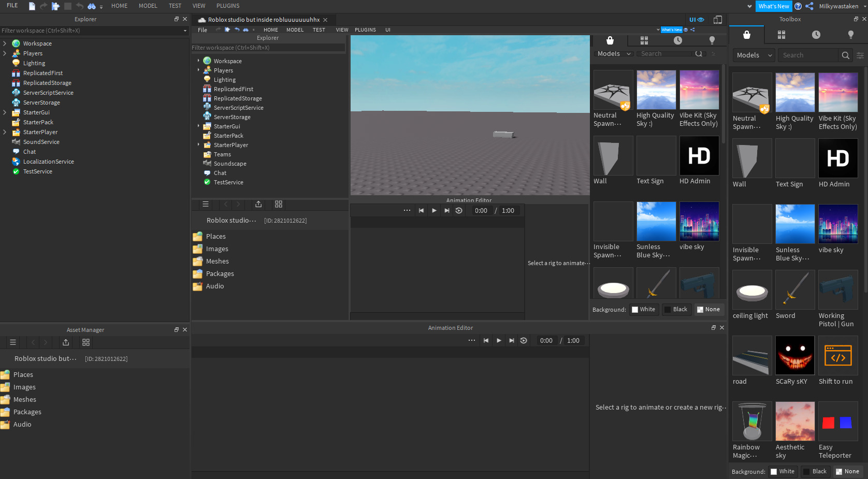The width and height of the screenshot is (868, 479).
Task: Click inner window marketplace bag icon
Action: coord(610,40)
